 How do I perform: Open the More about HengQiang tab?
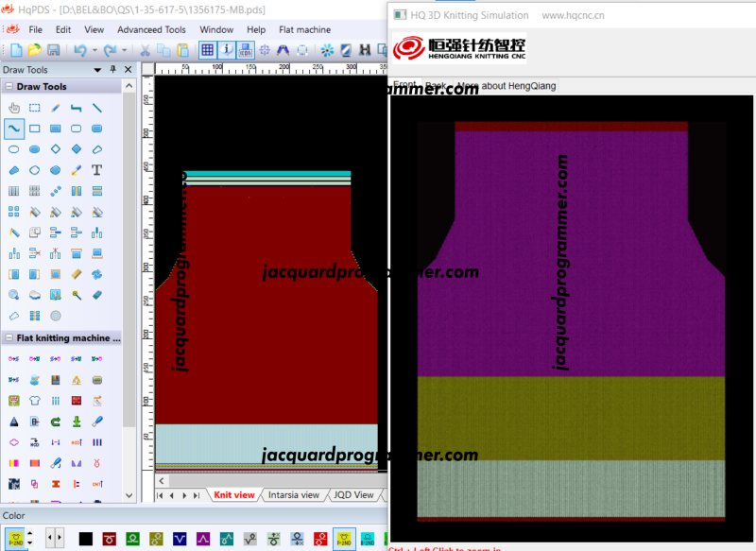tap(507, 86)
